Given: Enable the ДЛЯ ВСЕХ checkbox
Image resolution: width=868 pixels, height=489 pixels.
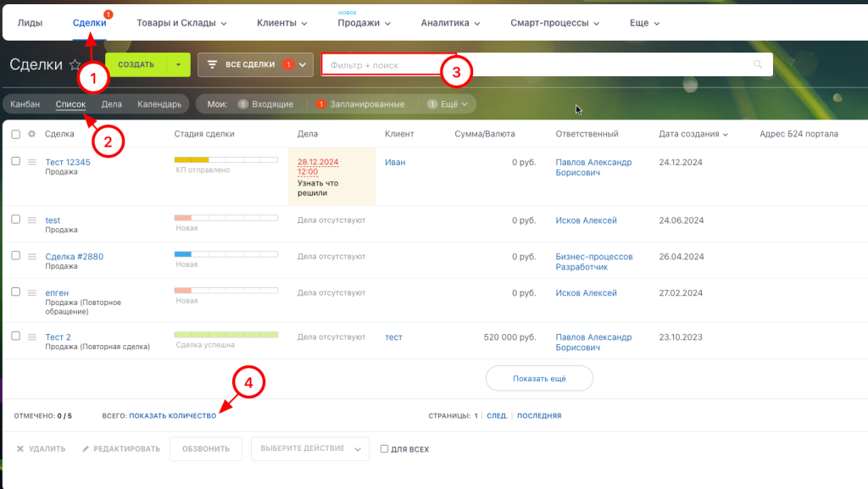Looking at the screenshot, I should (385, 449).
